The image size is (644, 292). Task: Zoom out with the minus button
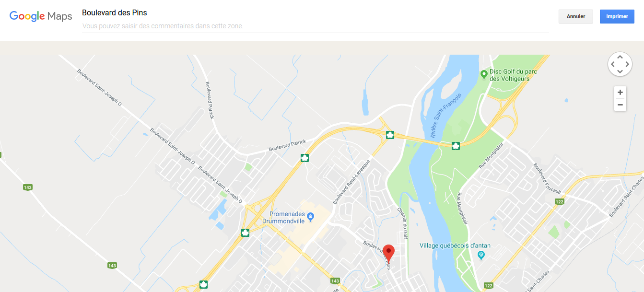(x=620, y=105)
